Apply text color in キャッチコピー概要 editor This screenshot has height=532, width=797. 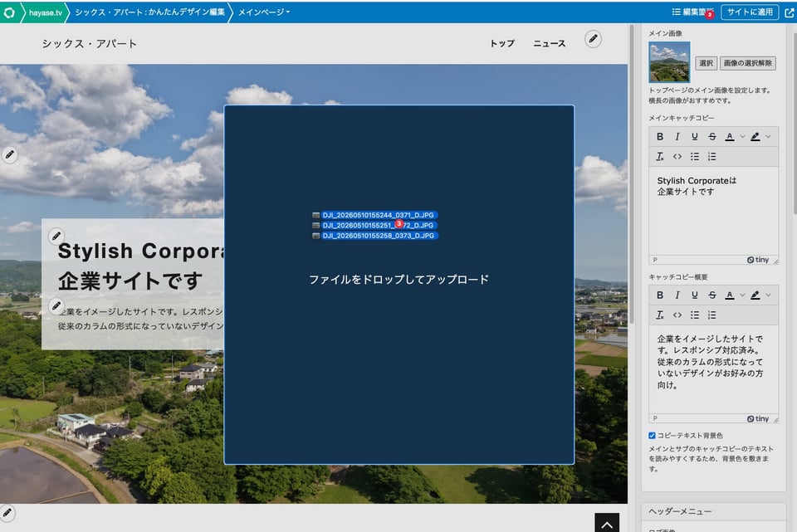pyautogui.click(x=730, y=295)
